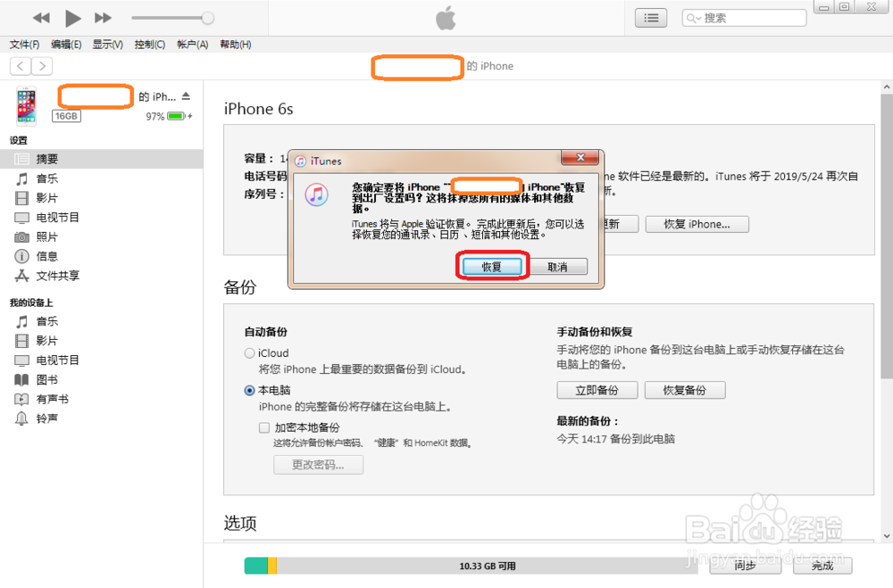The height and width of the screenshot is (588, 893).
Task: Select 有声书 in sidebar
Action: coord(102,399)
